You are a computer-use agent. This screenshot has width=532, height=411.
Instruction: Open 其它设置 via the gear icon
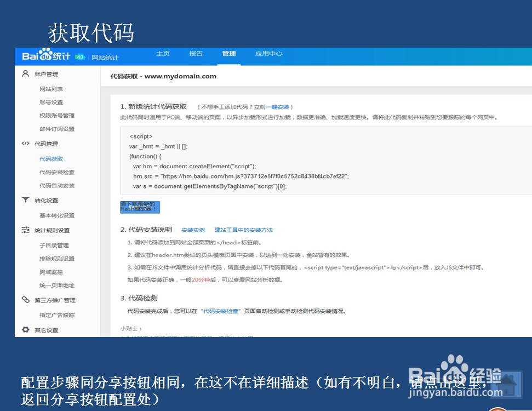(x=24, y=329)
